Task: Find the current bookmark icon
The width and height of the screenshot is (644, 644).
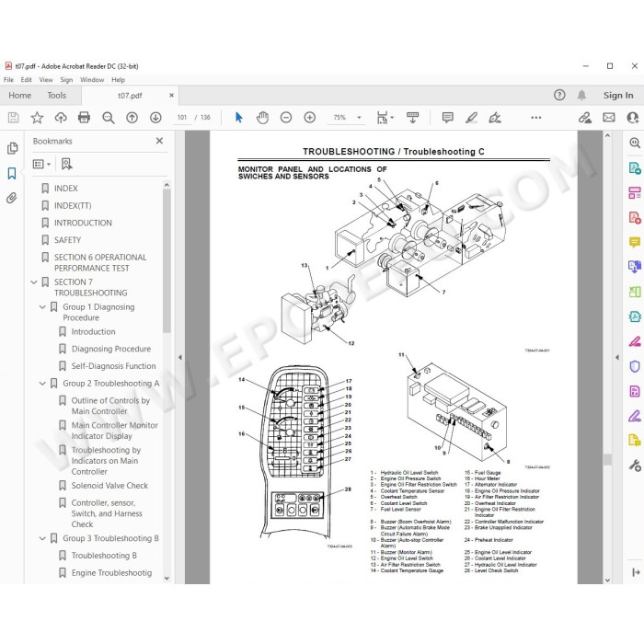Action: coord(66,164)
